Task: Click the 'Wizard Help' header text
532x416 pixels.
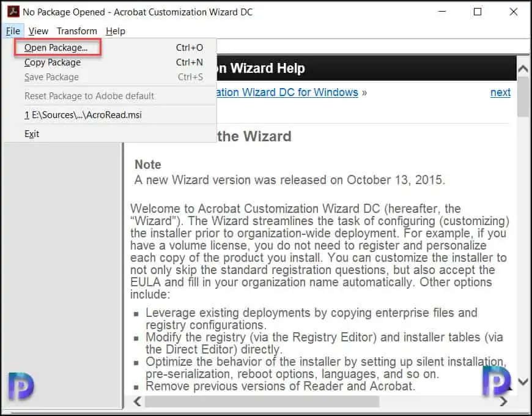Action: 268,68
